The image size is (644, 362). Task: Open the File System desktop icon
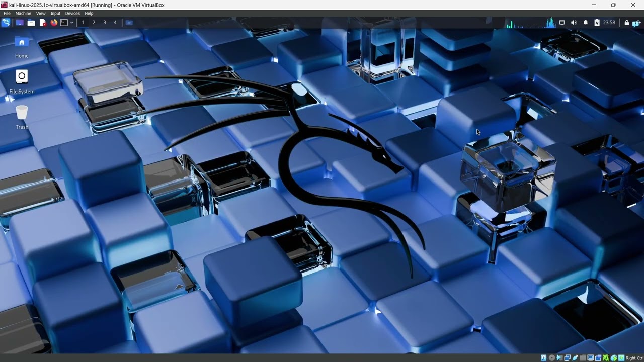[x=22, y=82]
